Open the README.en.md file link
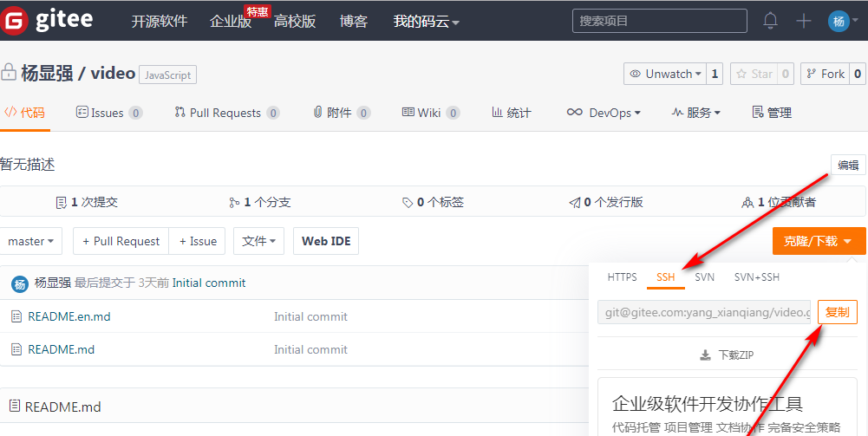Screen dimensions: 868x436 tap(69, 316)
